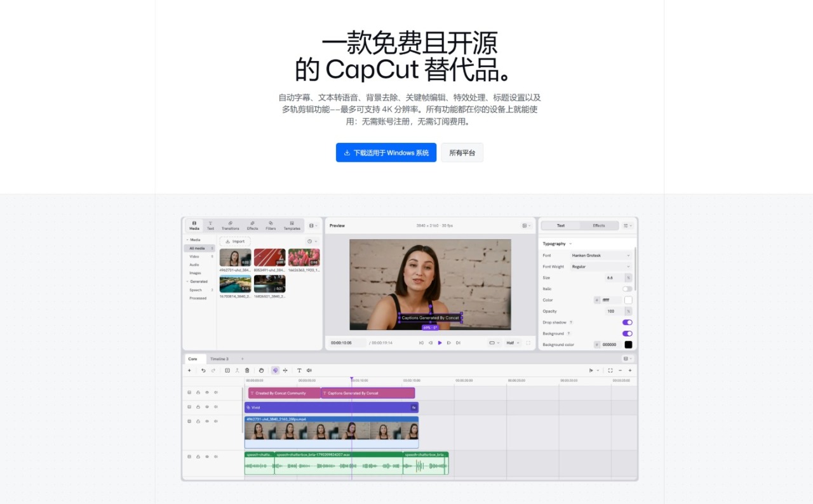813x504 pixels.
Task: Lock the audio speech track
Action: tap(198, 456)
